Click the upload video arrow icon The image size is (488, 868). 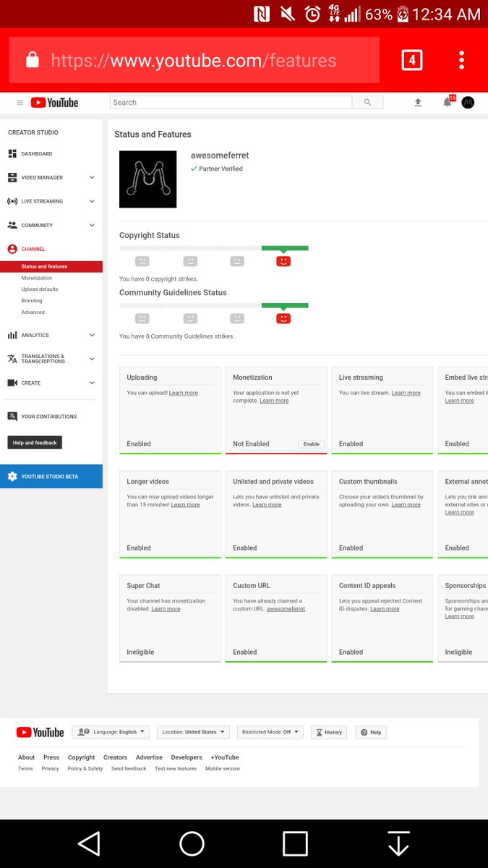(418, 103)
